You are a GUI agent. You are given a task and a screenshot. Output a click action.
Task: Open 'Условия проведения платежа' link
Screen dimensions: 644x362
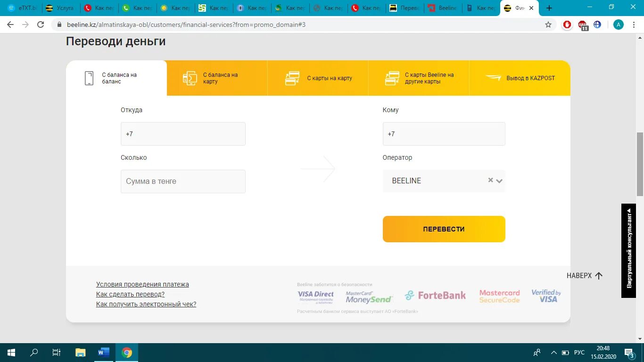click(142, 284)
